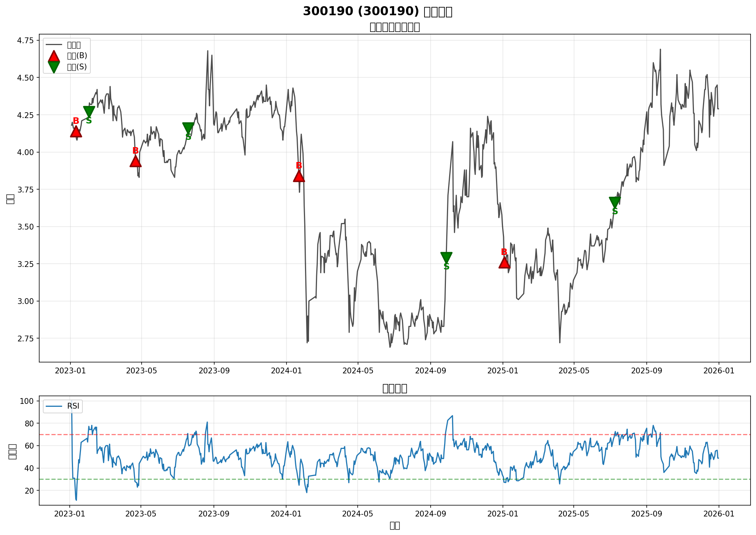Click the green sell triangle near 2025-07

click(615, 202)
